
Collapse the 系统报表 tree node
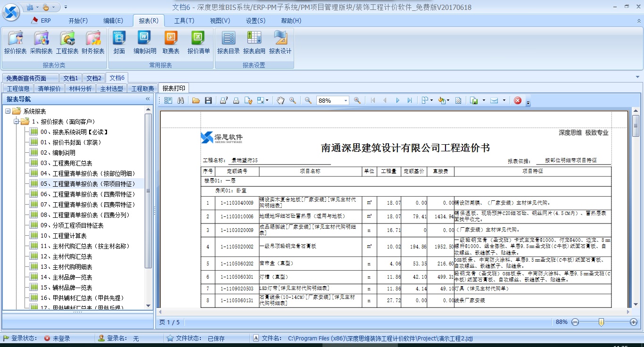(8, 111)
